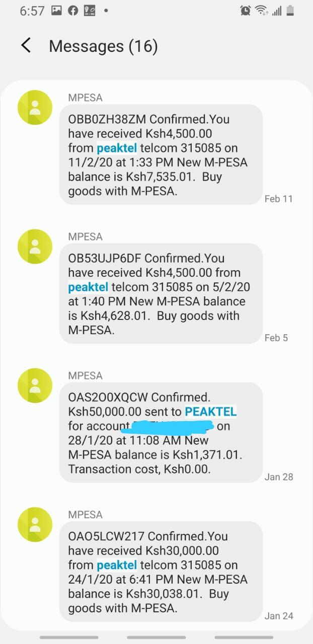Select the message bubble OAO5LCW217 Confirmed
313x644 pixels.
tap(161, 572)
